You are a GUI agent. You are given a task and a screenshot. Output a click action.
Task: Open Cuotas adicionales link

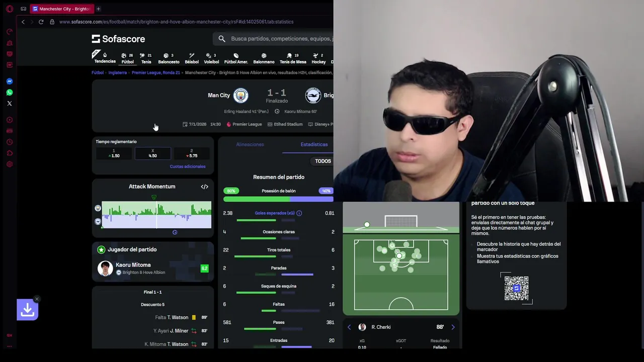click(188, 166)
